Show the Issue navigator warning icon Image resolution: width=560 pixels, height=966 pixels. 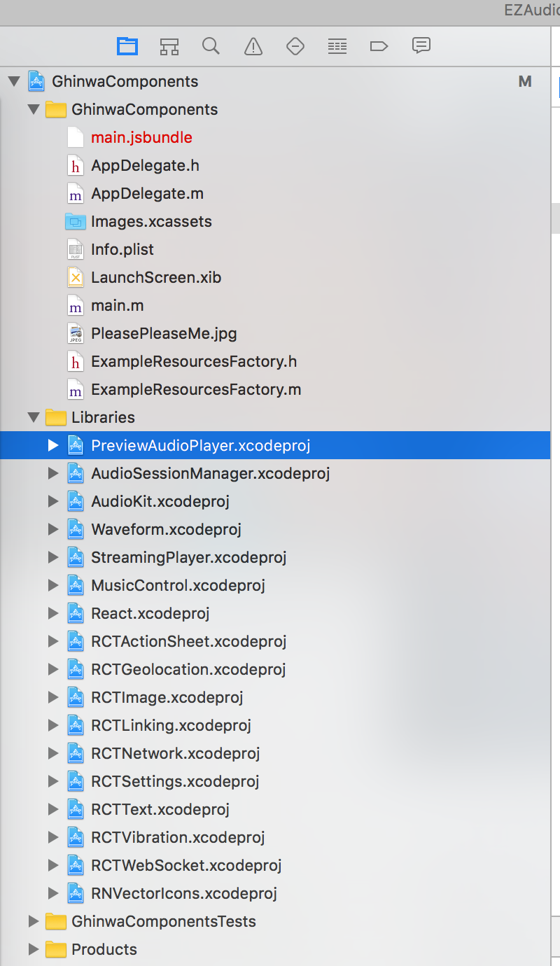tap(253, 46)
